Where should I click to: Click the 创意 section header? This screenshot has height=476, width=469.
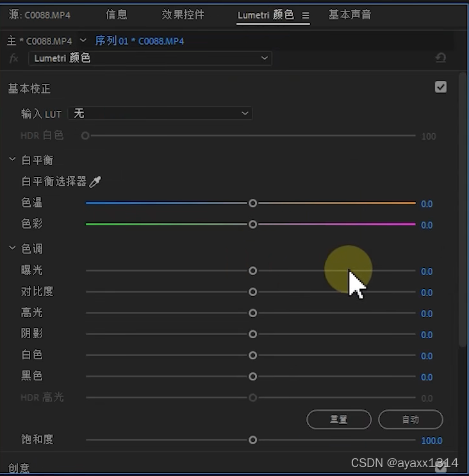[19, 468]
